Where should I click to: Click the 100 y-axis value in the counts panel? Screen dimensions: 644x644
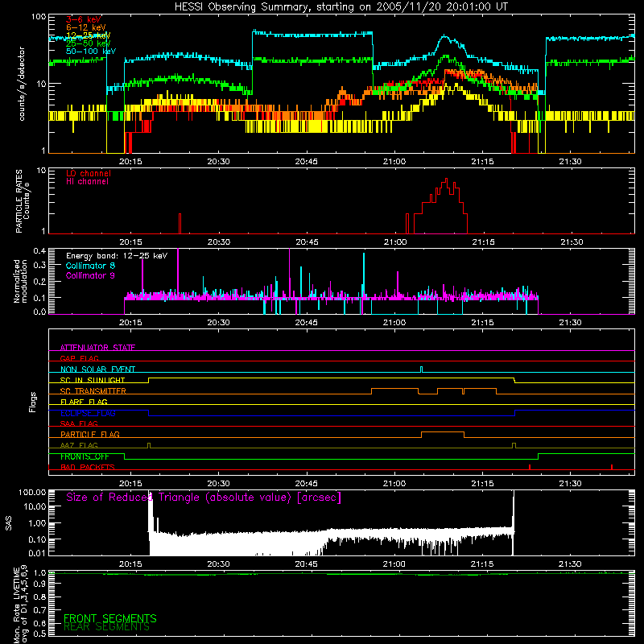[x=39, y=17]
